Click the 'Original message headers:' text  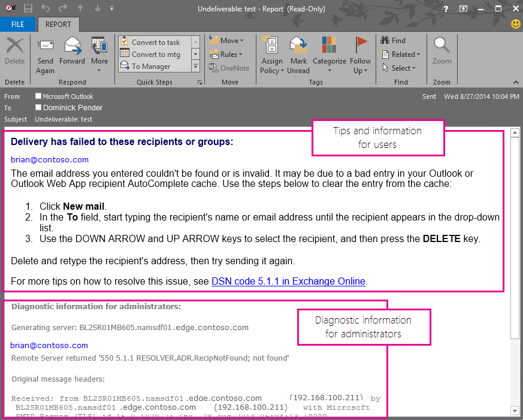tap(58, 379)
